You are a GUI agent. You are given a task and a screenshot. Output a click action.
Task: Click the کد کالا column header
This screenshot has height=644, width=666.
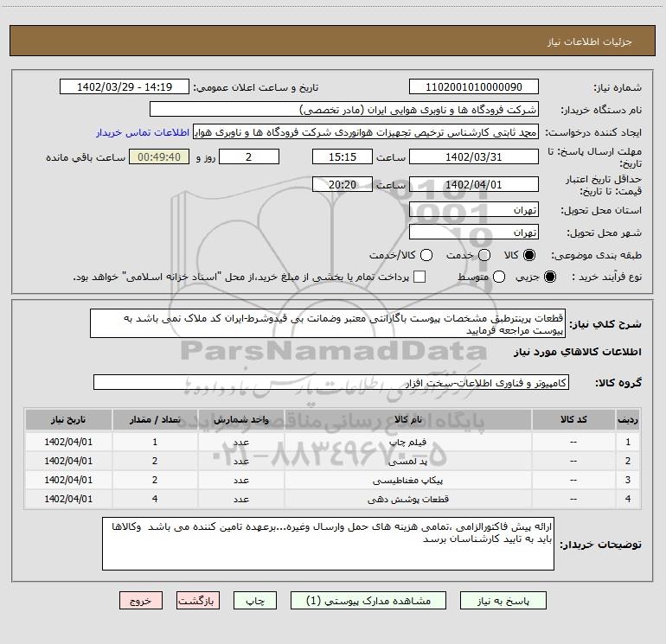[573, 419]
